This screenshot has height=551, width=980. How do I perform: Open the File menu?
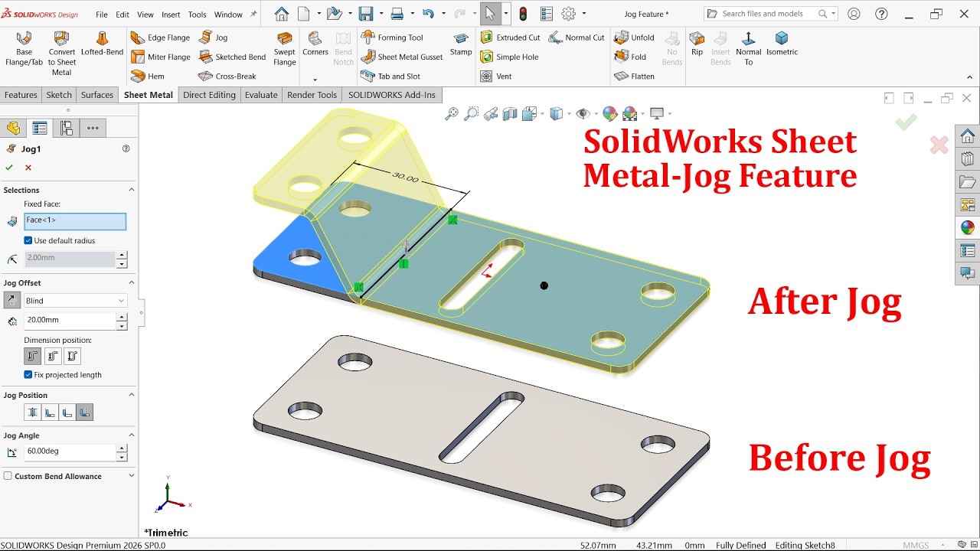102,15
